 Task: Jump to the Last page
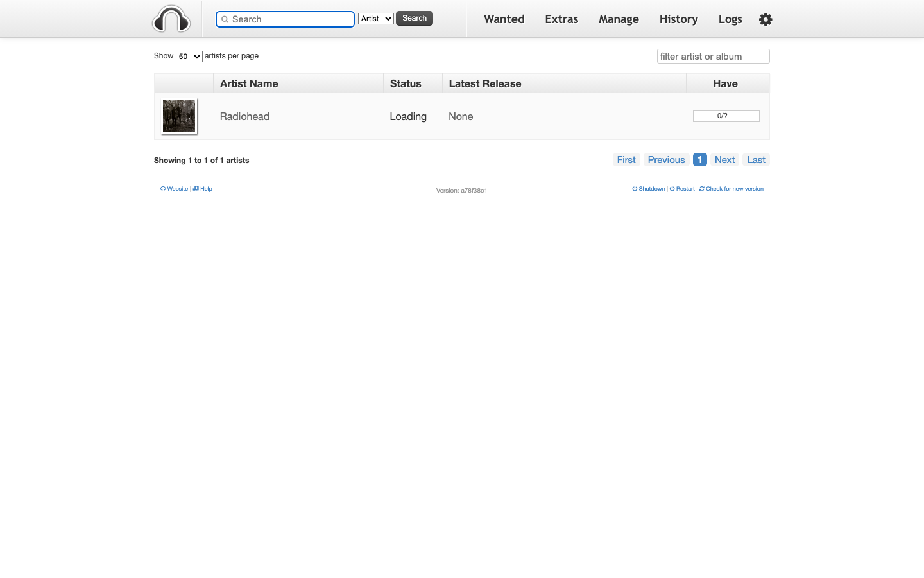[x=756, y=160]
